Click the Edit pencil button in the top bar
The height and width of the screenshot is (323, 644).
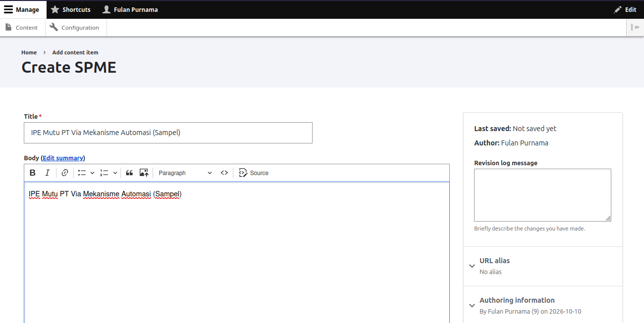click(x=625, y=9)
